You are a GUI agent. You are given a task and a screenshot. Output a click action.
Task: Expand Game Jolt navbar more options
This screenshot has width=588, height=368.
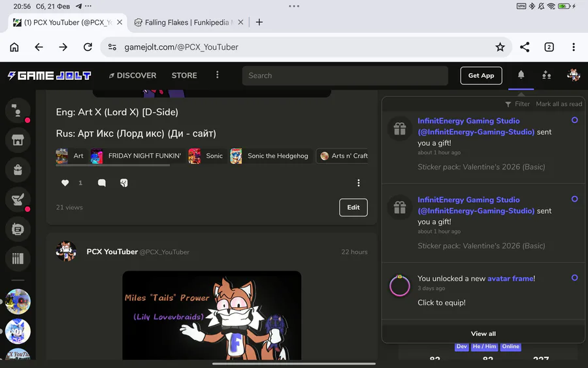coord(217,75)
